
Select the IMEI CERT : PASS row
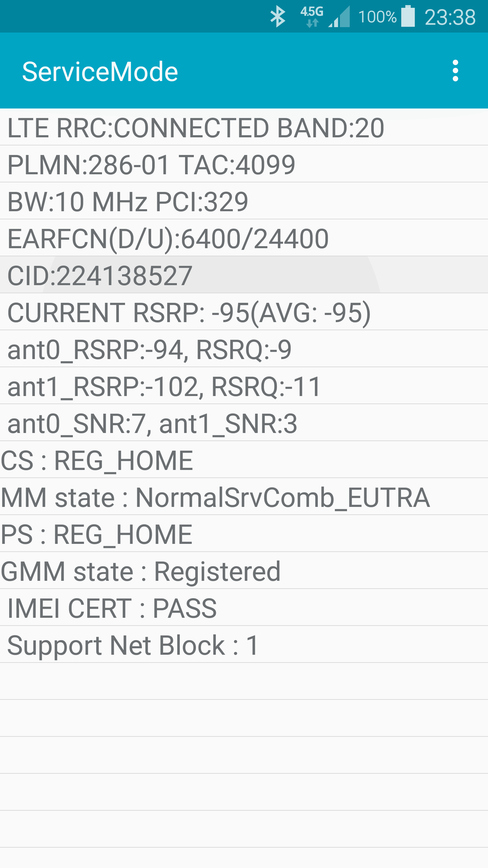pyautogui.click(x=244, y=608)
